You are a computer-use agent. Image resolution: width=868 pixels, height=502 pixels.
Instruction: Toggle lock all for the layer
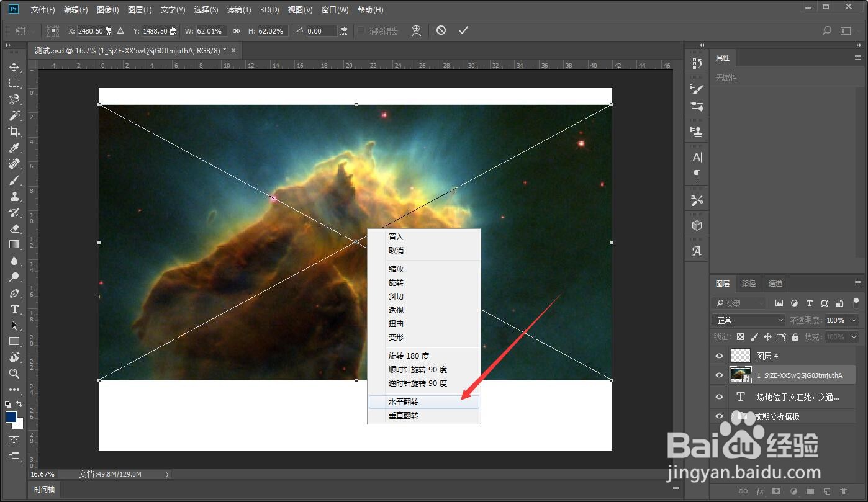[x=795, y=337]
